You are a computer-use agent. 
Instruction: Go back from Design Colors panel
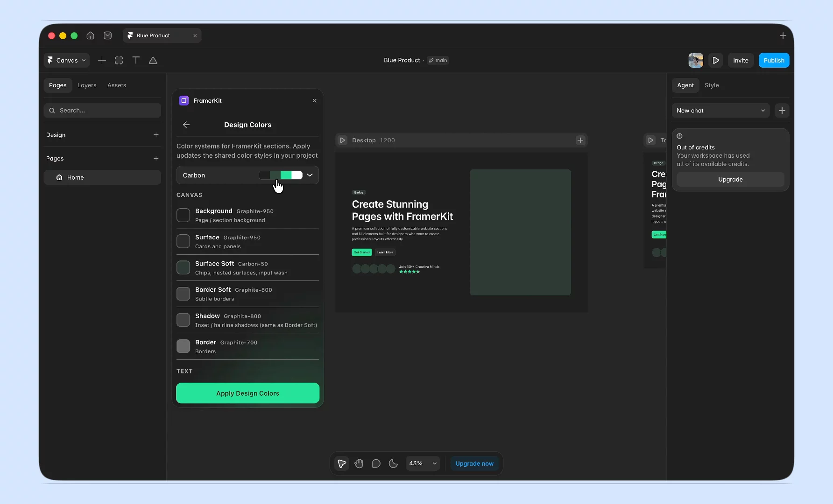click(186, 125)
